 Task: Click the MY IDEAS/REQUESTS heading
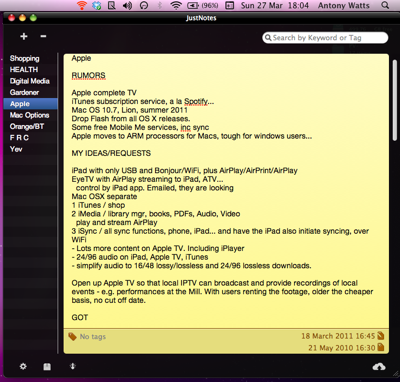coord(111,153)
